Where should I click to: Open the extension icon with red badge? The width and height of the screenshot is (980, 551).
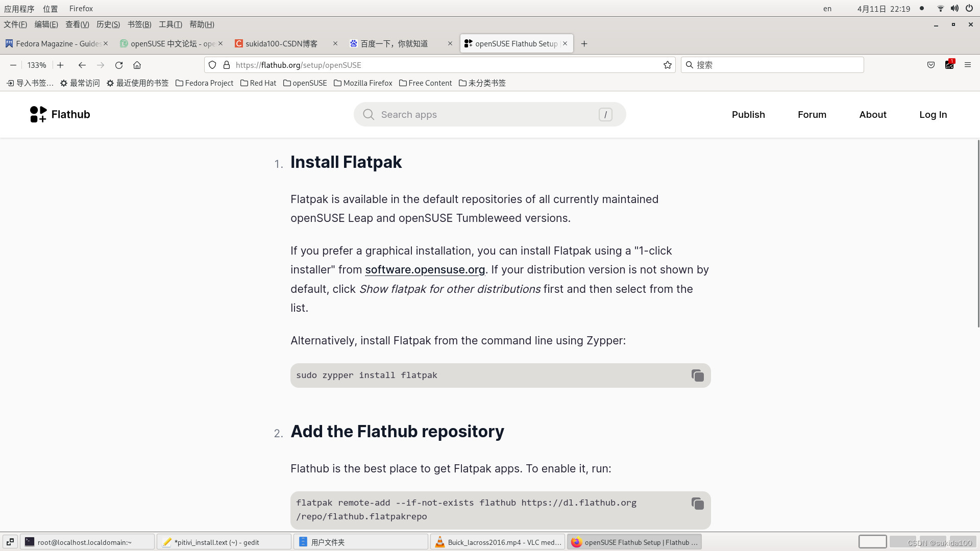(949, 64)
